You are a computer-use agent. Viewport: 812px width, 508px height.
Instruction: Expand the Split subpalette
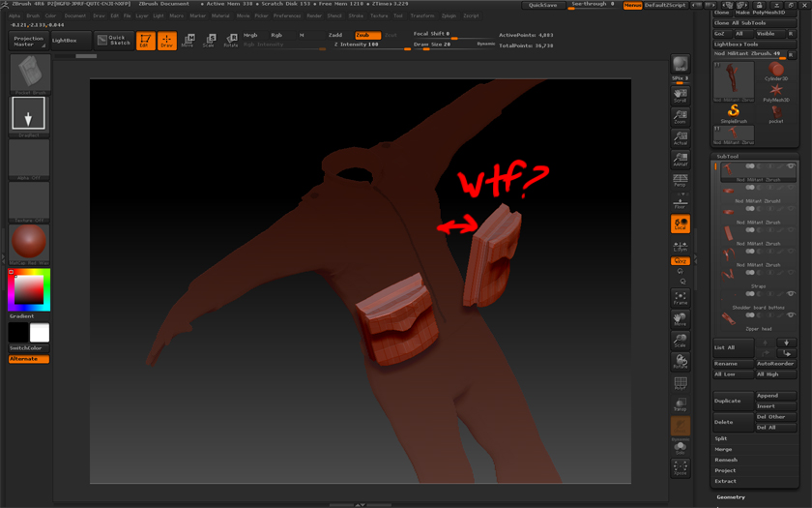pyautogui.click(x=721, y=438)
